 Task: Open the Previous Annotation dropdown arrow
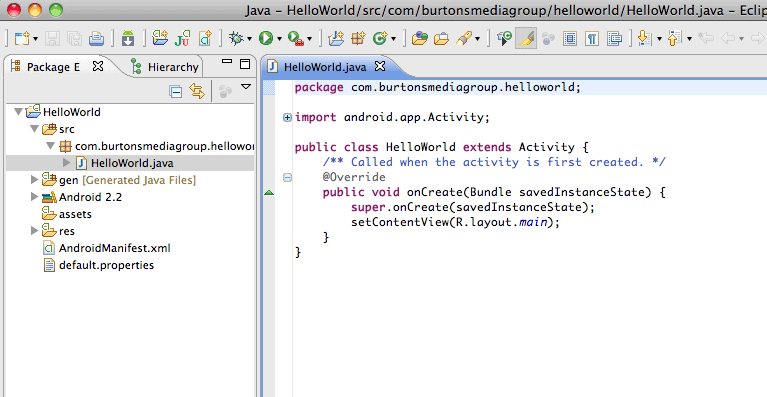click(x=689, y=39)
